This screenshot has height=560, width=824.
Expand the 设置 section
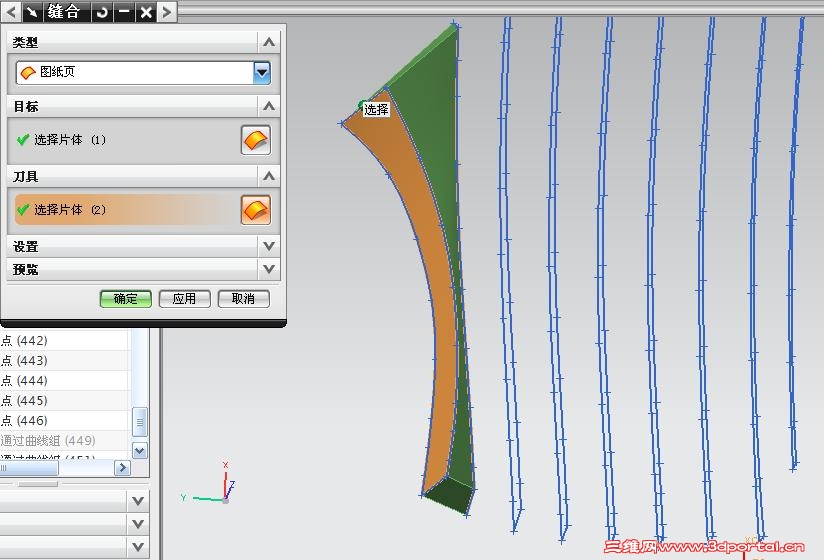269,246
